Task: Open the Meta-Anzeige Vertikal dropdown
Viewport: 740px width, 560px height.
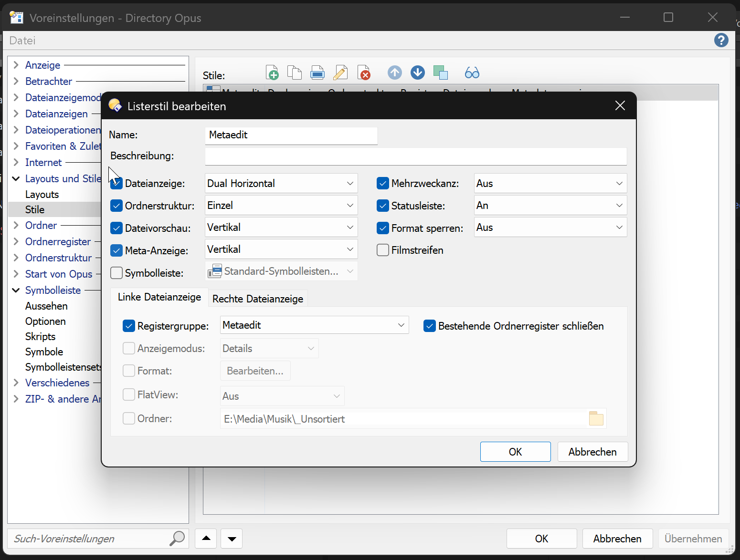Action: click(x=281, y=249)
